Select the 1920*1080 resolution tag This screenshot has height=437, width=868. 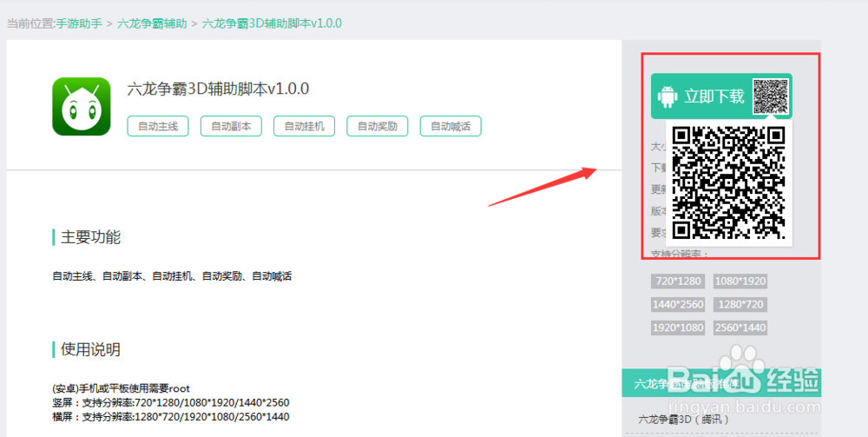[x=678, y=328]
